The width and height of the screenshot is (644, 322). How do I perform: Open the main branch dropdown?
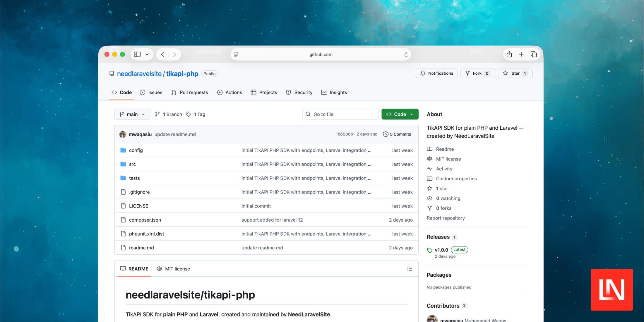pos(132,114)
